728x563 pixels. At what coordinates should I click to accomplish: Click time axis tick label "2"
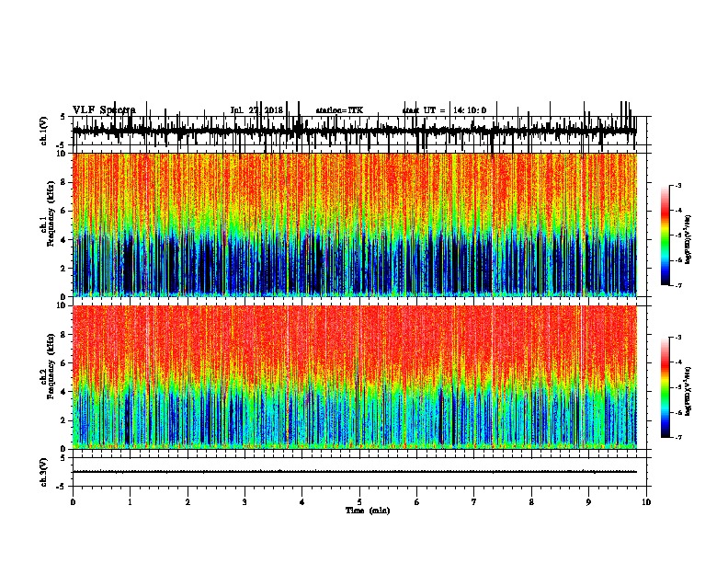(188, 502)
